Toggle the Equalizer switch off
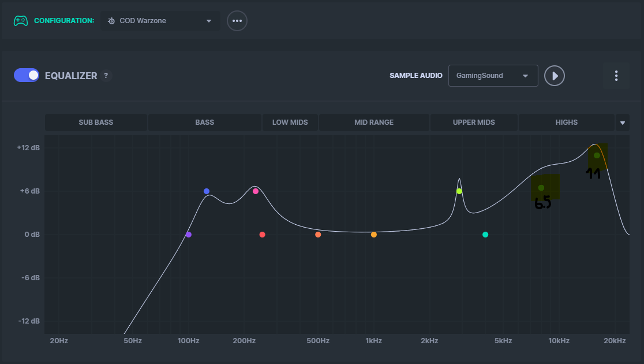Screen dimensions: 644x364 pyautogui.click(x=27, y=75)
